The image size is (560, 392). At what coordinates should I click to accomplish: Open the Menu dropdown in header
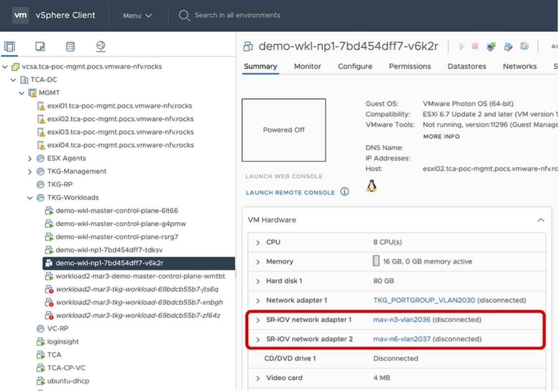click(137, 15)
